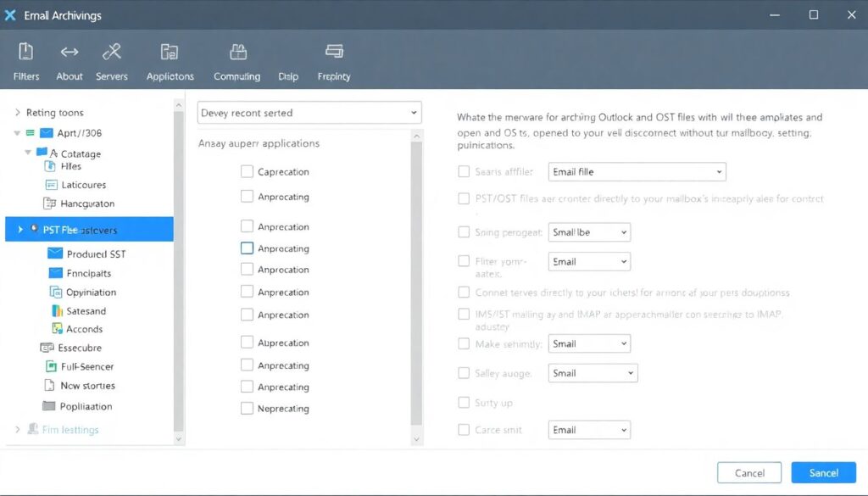Enable the Caprecation checkbox
Image resolution: width=868 pixels, height=496 pixels.
pyautogui.click(x=247, y=171)
